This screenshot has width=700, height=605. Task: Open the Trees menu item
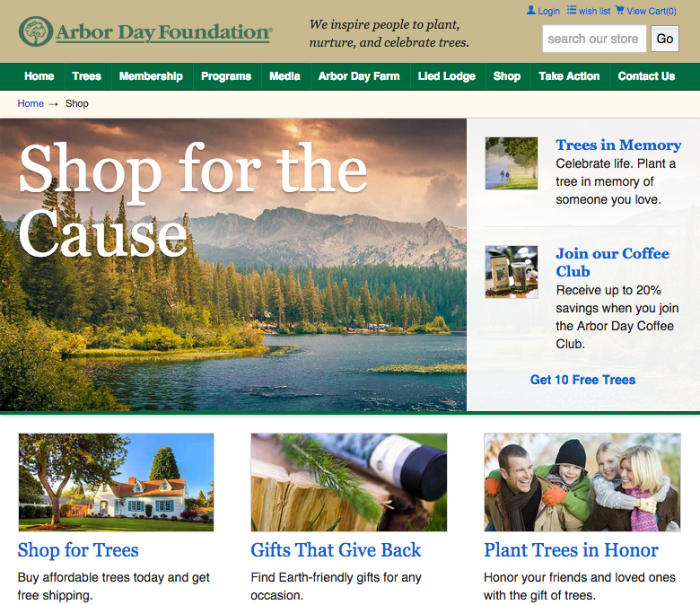point(87,76)
